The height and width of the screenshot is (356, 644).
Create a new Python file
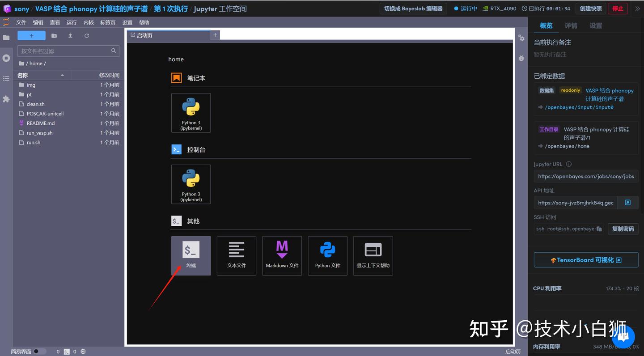pyautogui.click(x=327, y=255)
